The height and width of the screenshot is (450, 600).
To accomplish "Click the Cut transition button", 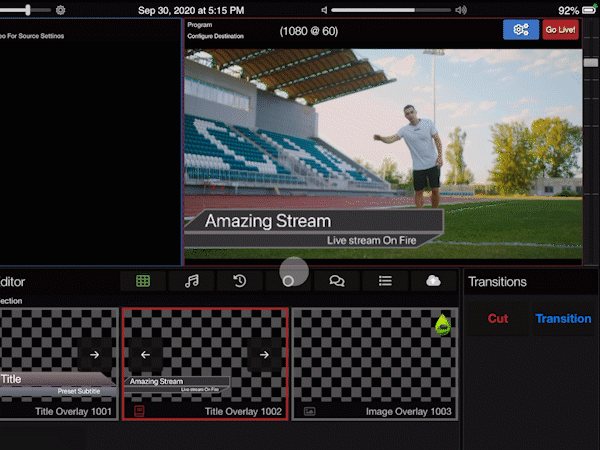I will click(498, 319).
